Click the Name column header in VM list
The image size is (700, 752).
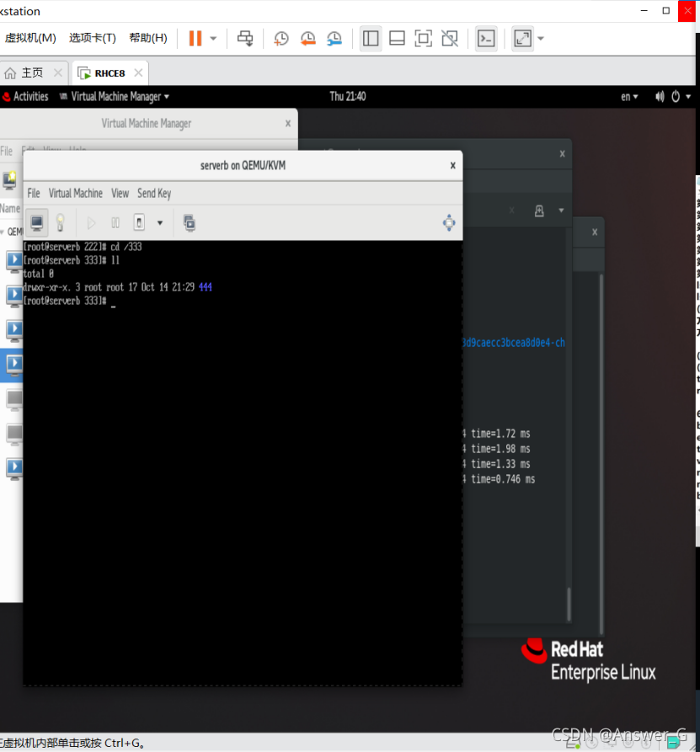coord(10,208)
